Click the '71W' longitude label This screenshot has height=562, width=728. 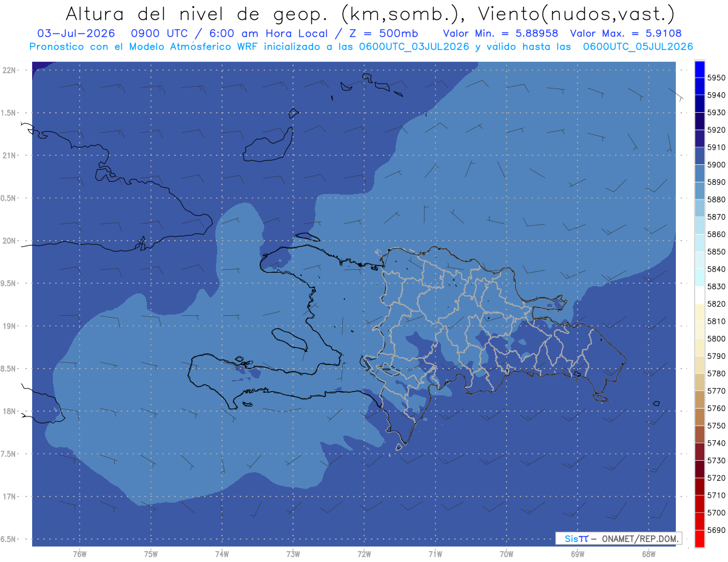point(435,554)
